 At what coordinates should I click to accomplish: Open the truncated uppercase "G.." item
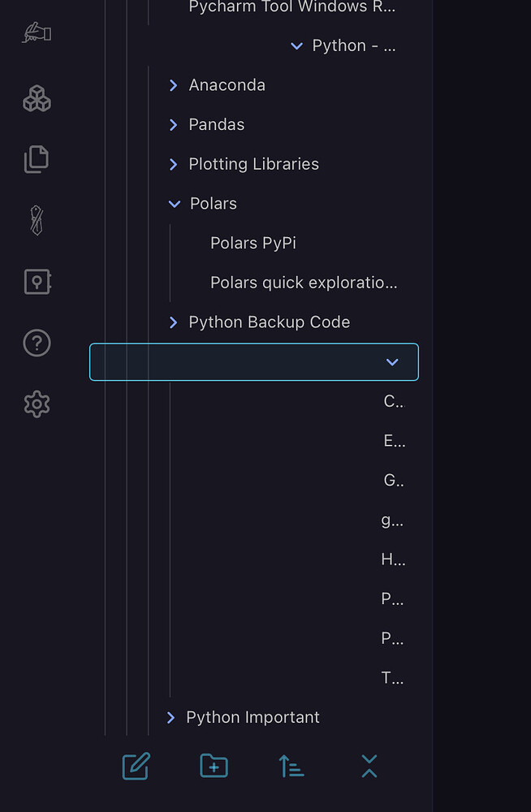pyautogui.click(x=394, y=481)
